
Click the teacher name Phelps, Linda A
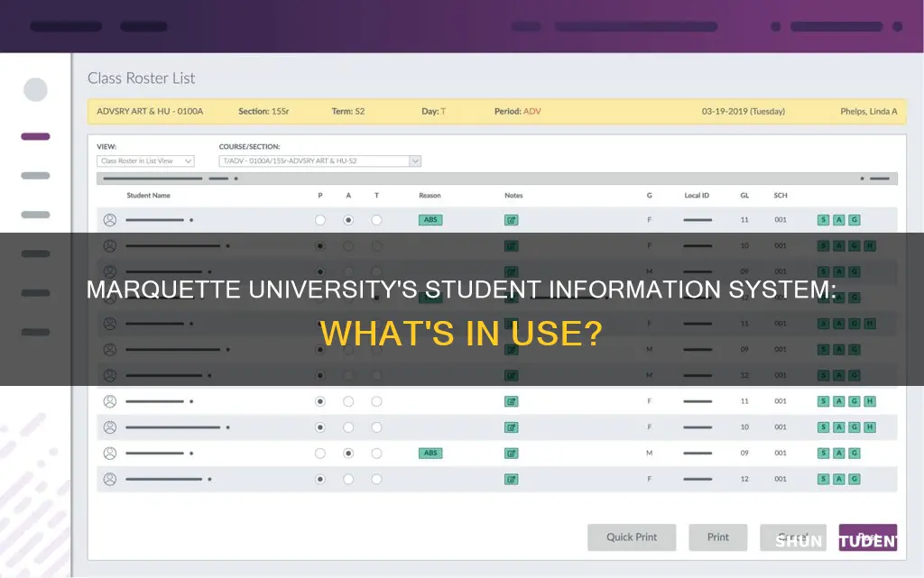(x=869, y=111)
